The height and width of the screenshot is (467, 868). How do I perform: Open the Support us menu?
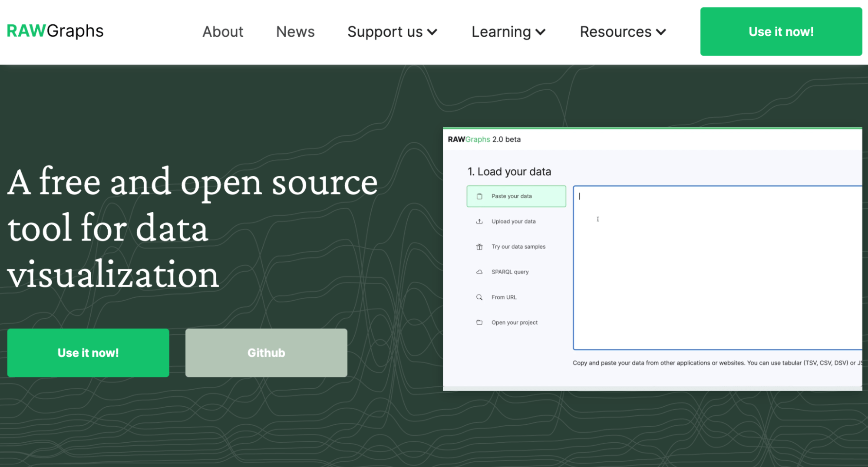tap(392, 32)
